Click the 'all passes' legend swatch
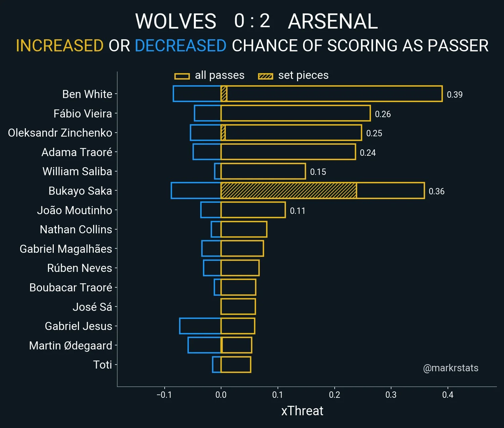504x428 pixels. pyautogui.click(x=182, y=76)
